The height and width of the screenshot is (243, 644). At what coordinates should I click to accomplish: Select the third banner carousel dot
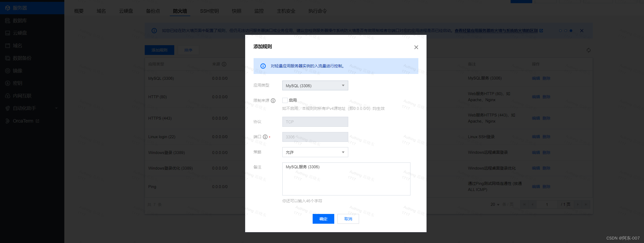coord(571,31)
